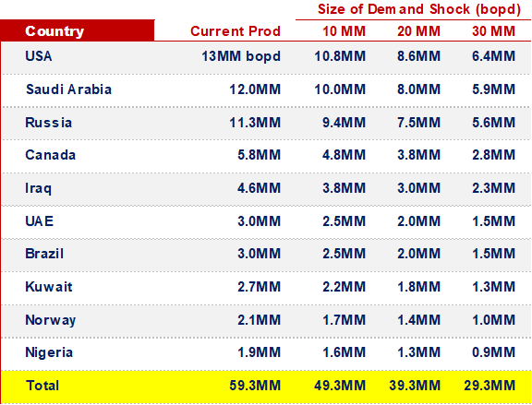Click the 5.8MM cell for Canada
Viewport: 532px width, 405px height.
[260, 155]
